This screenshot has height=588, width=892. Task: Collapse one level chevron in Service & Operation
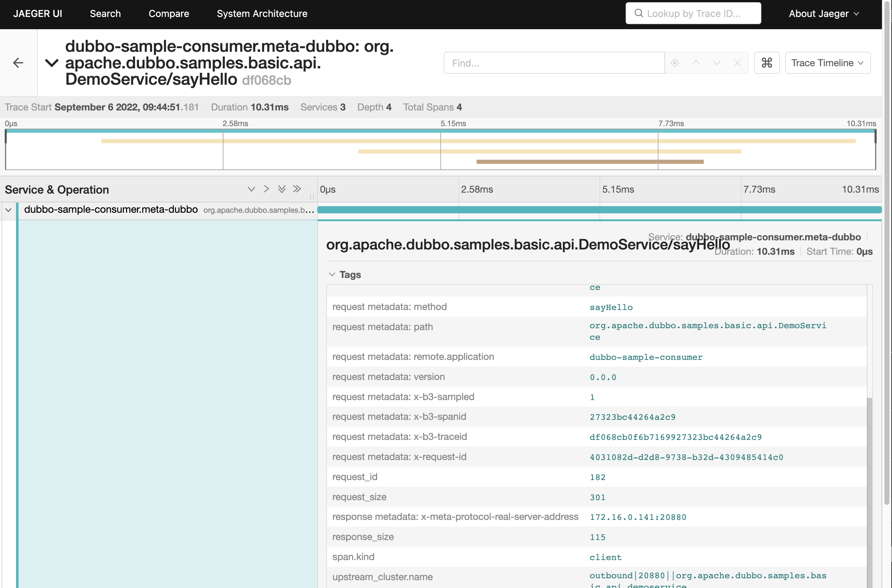pyautogui.click(x=266, y=189)
